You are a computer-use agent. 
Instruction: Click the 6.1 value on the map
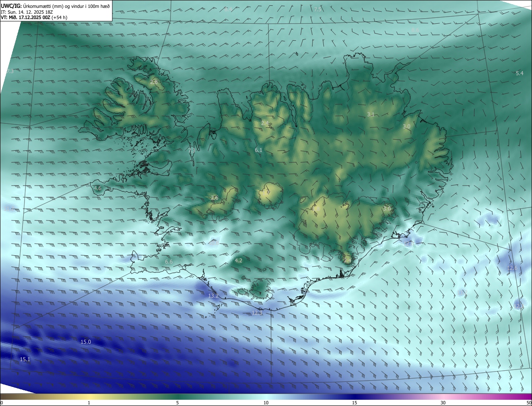pos(259,150)
